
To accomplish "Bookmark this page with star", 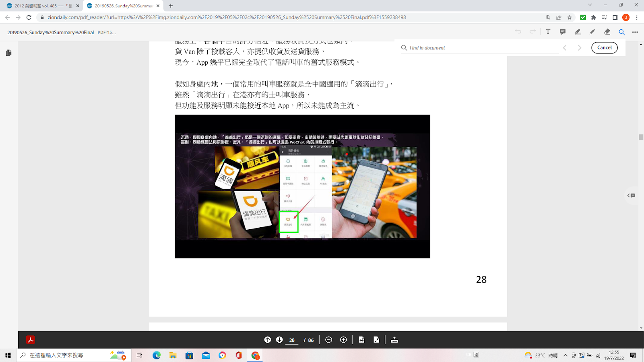I will click(x=570, y=17).
